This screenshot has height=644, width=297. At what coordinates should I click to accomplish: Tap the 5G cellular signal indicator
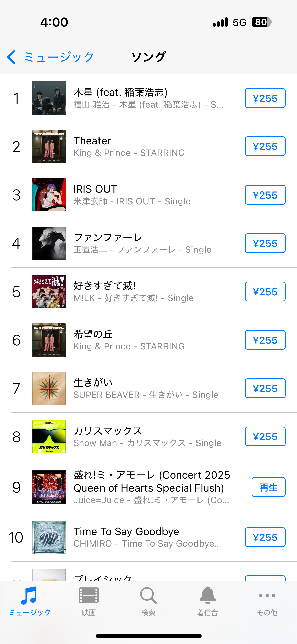pyautogui.click(x=239, y=23)
